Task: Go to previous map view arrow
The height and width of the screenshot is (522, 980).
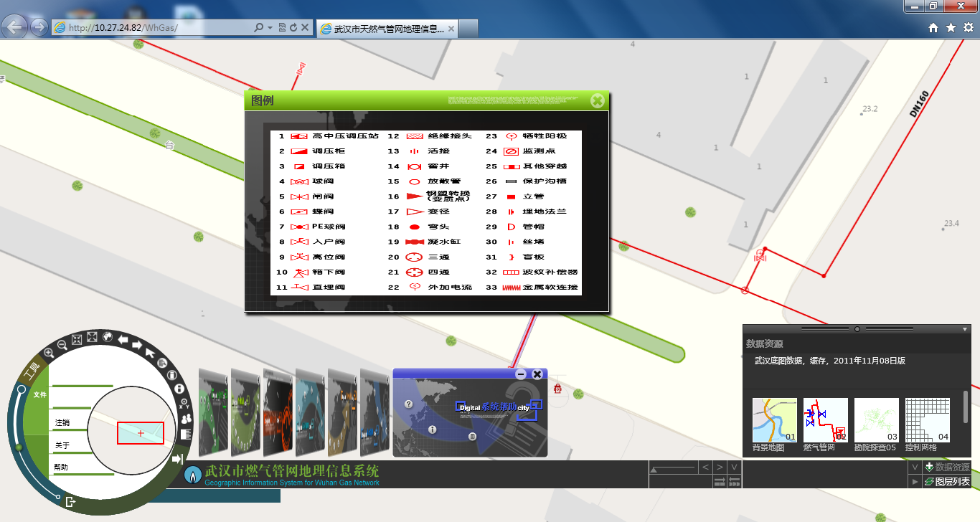Action: click(123, 339)
